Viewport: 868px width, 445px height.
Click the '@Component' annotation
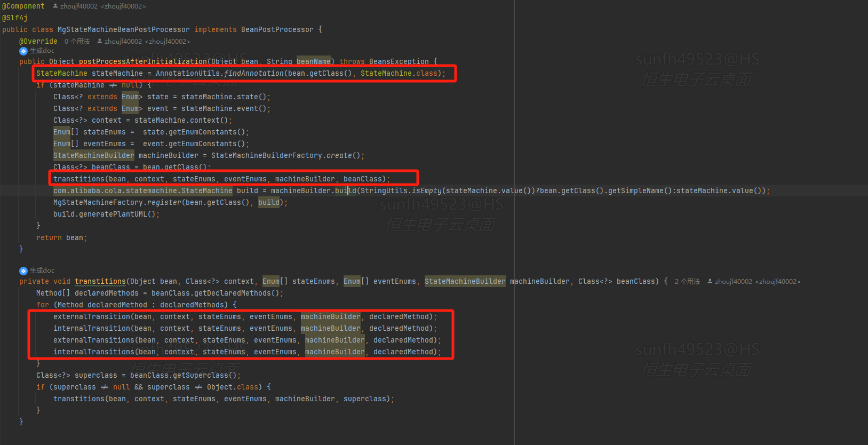[23, 6]
